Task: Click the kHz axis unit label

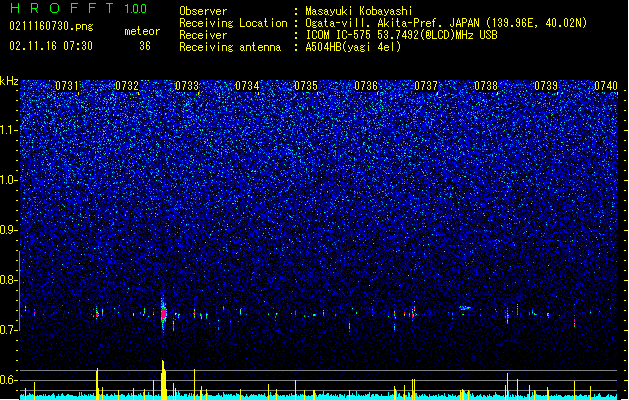Action: coord(9,81)
